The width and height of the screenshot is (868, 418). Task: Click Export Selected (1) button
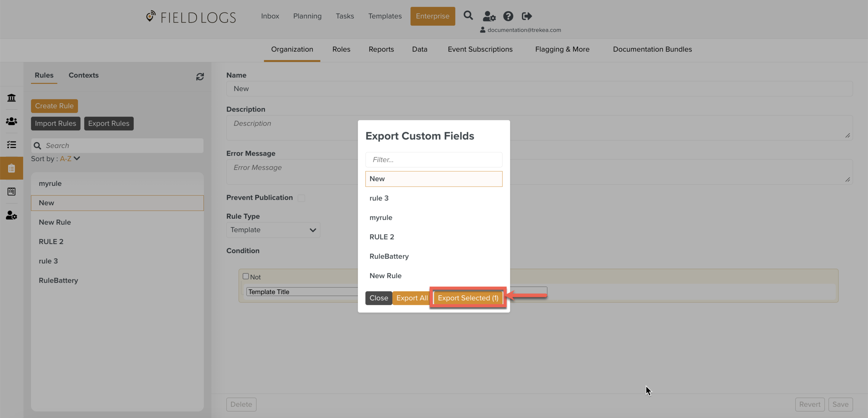tap(468, 298)
